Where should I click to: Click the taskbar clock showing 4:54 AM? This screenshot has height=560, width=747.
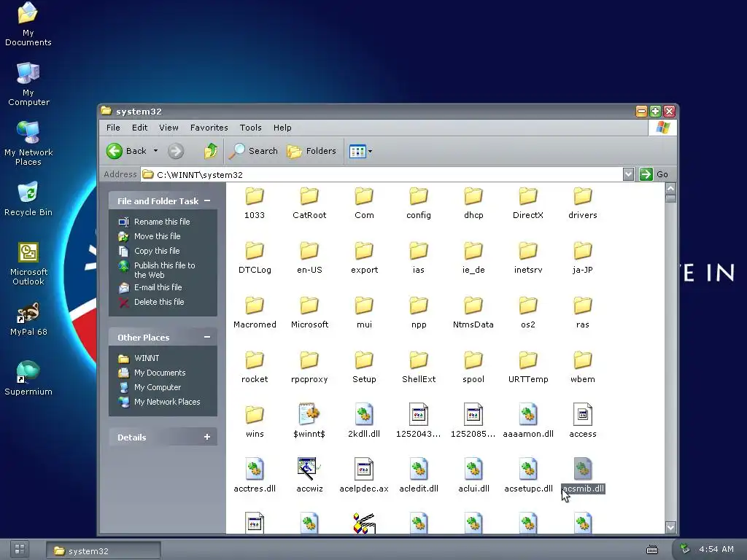(716, 549)
